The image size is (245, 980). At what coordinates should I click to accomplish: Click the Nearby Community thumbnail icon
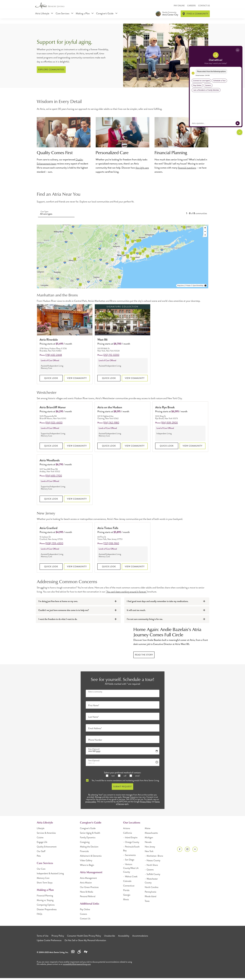point(158,14)
